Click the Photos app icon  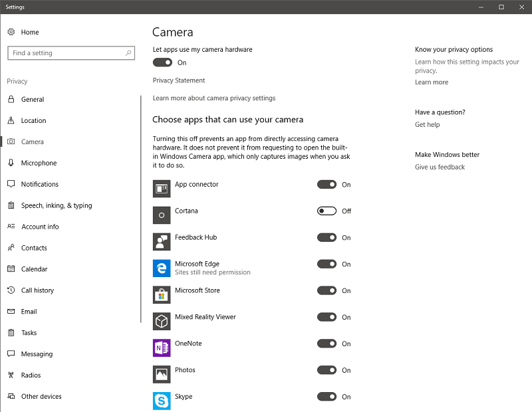point(162,374)
